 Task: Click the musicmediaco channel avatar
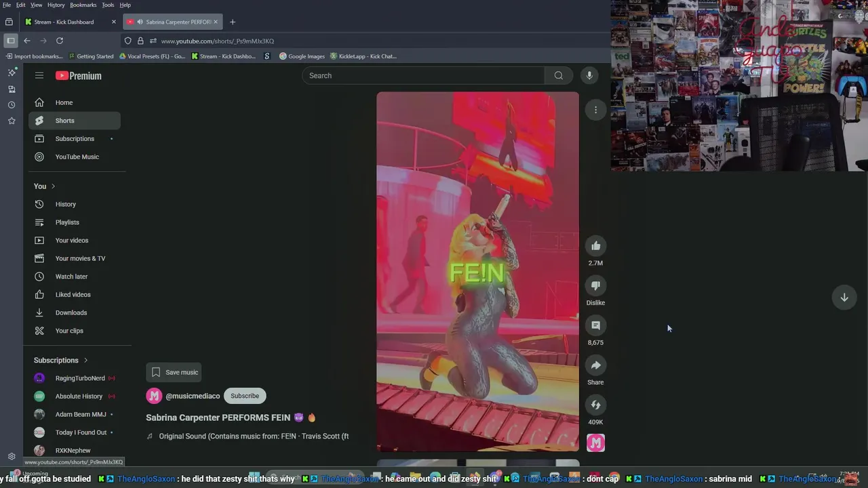coord(154,396)
